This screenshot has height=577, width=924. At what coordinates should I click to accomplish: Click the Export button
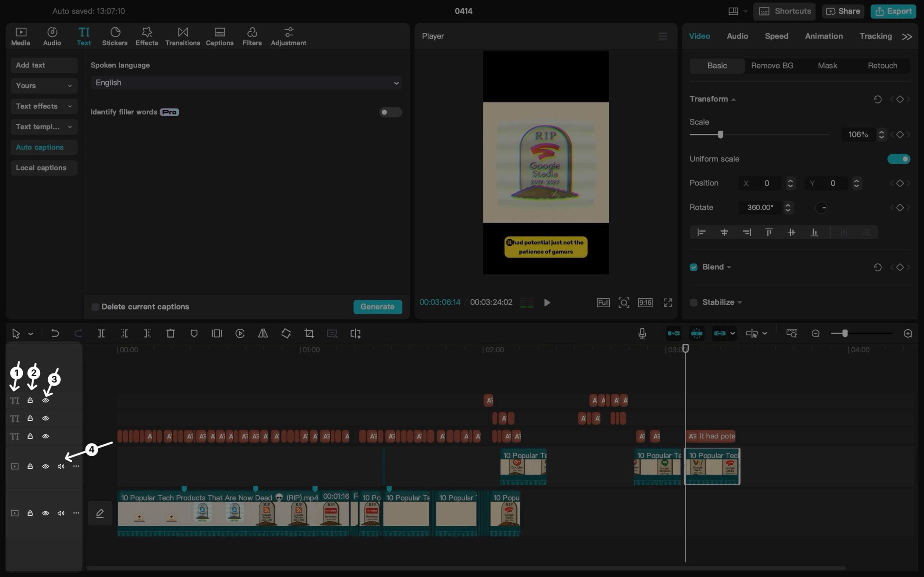(x=893, y=11)
